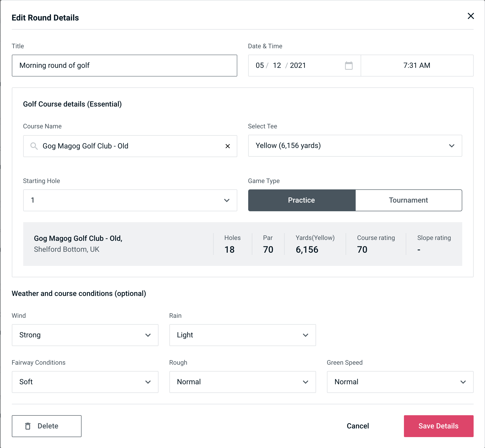This screenshot has width=485, height=448.
Task: Toggle Game Type to Practice
Action: 301,200
